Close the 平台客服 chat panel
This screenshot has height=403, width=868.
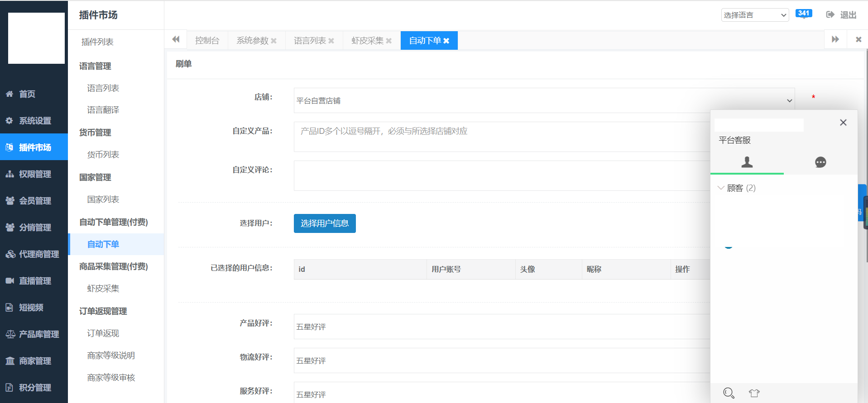[x=843, y=123]
